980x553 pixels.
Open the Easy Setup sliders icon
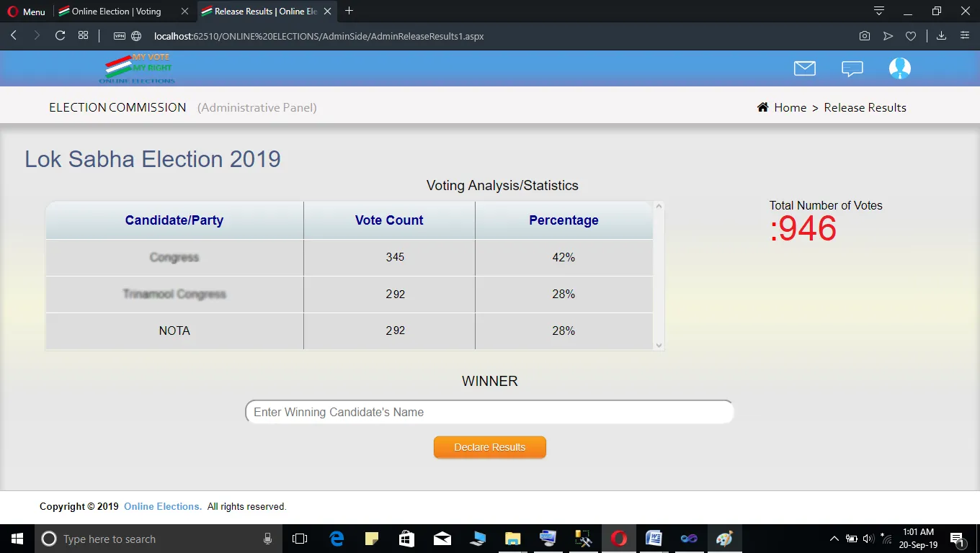pyautogui.click(x=964, y=35)
